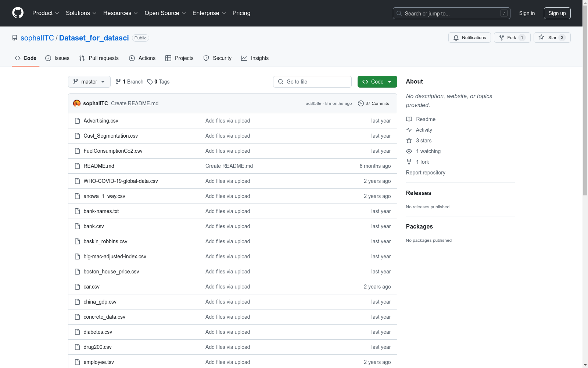588x368 pixels.
Task: Open commit hash ac8f56e
Action: click(313, 103)
